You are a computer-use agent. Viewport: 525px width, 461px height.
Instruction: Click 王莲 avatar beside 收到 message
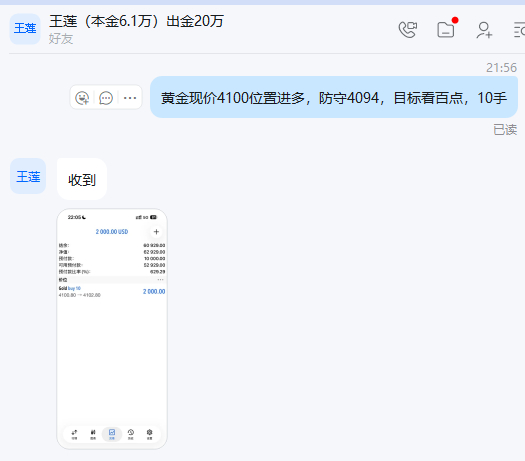(x=28, y=176)
